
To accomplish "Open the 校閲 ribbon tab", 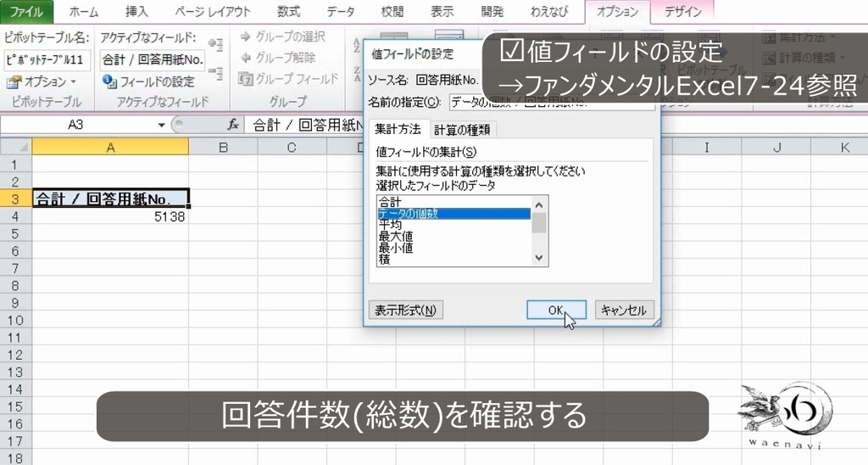I will pos(392,12).
